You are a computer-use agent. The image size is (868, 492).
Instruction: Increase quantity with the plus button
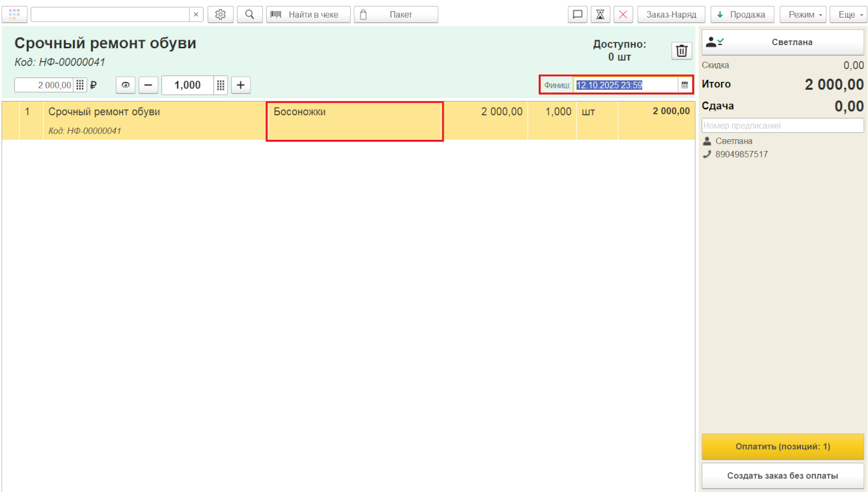[240, 85]
